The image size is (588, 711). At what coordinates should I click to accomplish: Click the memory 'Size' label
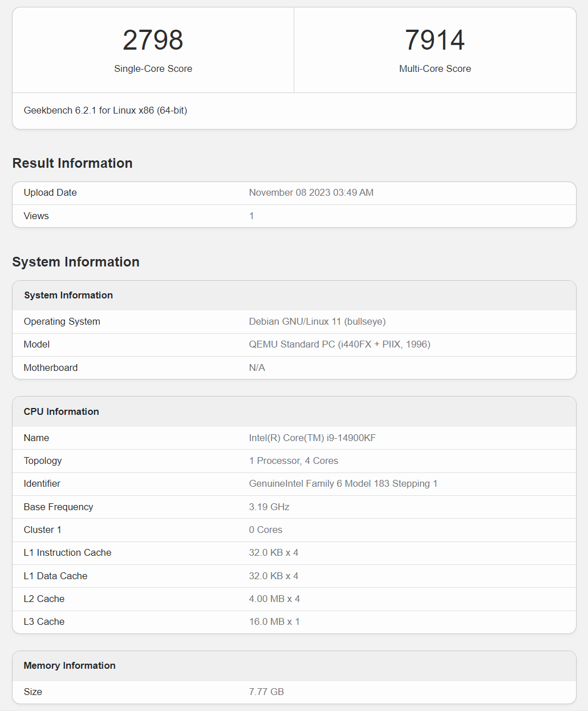pyautogui.click(x=33, y=692)
